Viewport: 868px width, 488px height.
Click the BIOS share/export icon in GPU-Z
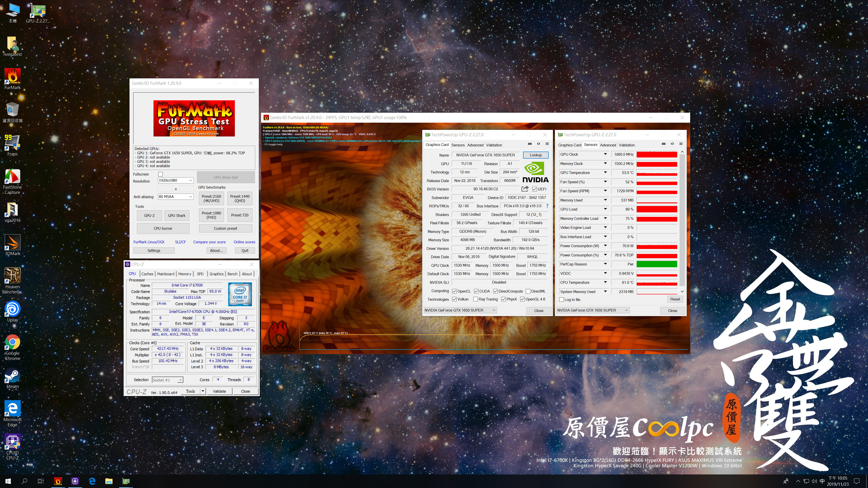tap(525, 189)
